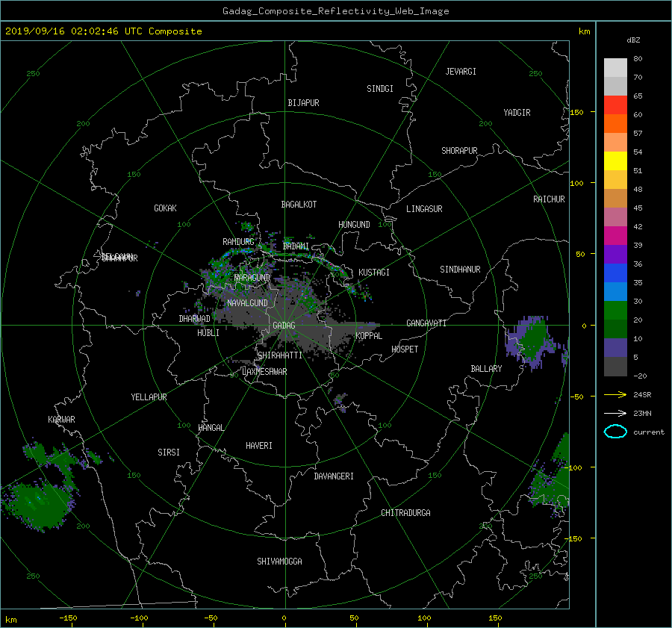Click the 23MN legend text
The width and height of the screenshot is (672, 628).
click(642, 413)
